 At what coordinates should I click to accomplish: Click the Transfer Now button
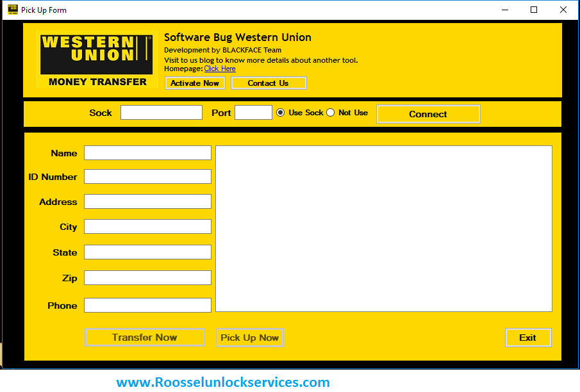point(145,338)
